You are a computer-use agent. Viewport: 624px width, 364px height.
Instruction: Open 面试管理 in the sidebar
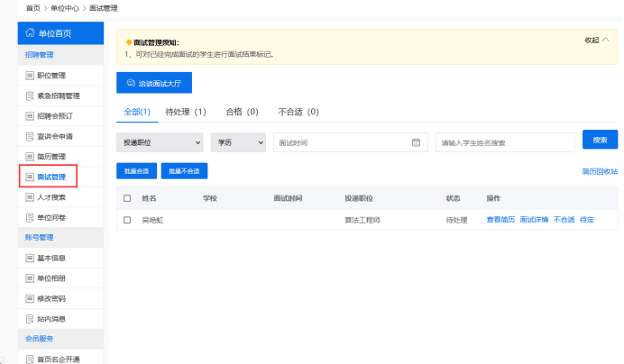[x=60, y=177]
